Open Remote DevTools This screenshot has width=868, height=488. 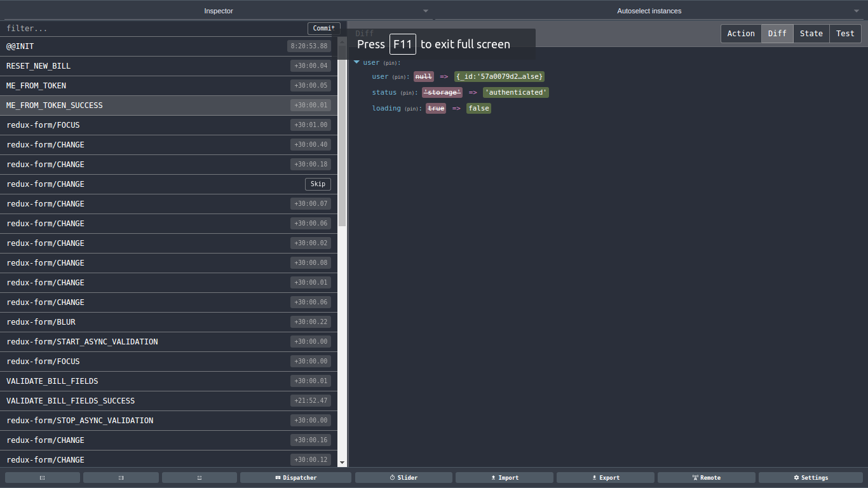[x=707, y=477]
